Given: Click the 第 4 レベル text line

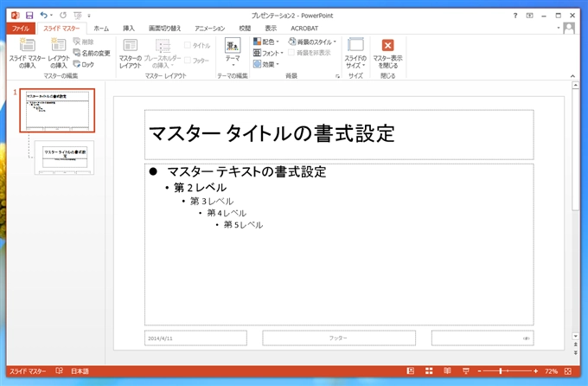Looking at the screenshot, I should (x=227, y=213).
